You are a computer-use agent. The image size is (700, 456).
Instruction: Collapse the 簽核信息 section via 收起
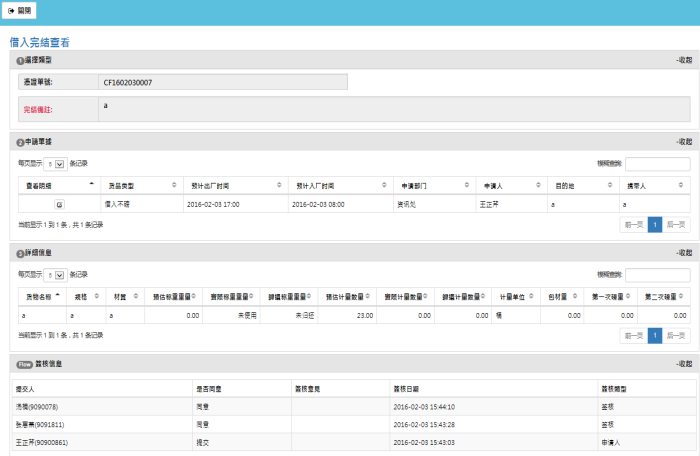click(683, 364)
